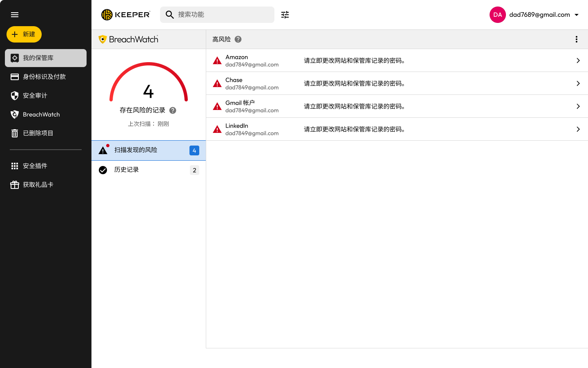Click the 2 history count badge
Viewport: 588px width, 368px height.
(x=194, y=170)
